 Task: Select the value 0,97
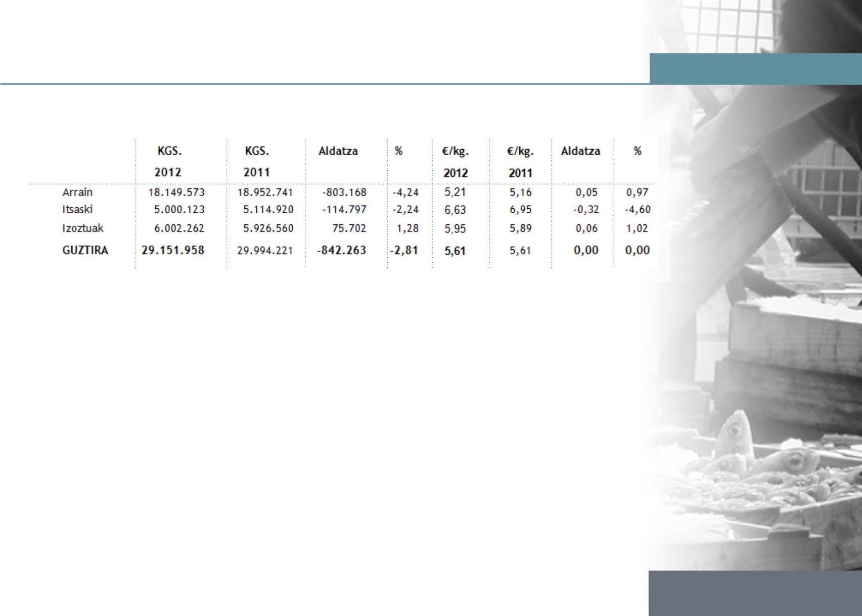coord(637,192)
